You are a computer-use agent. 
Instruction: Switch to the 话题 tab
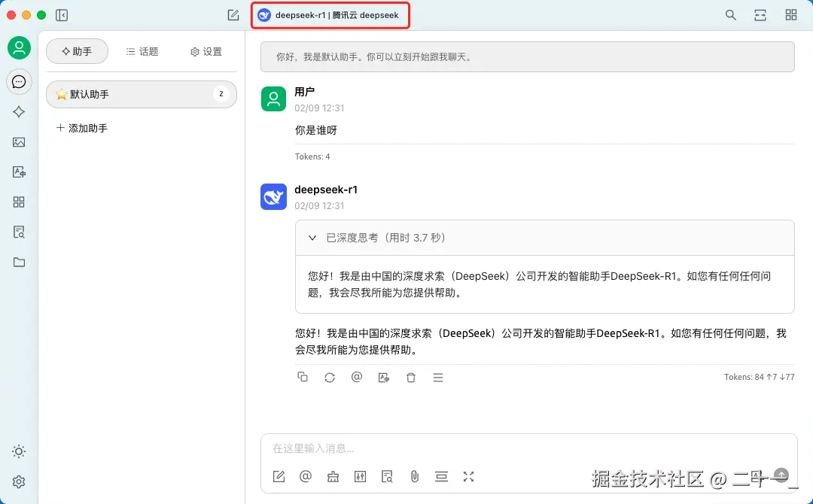point(142,51)
